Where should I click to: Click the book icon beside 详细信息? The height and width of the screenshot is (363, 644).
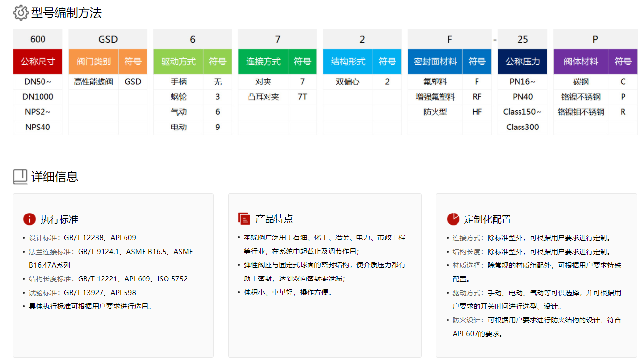(x=20, y=176)
